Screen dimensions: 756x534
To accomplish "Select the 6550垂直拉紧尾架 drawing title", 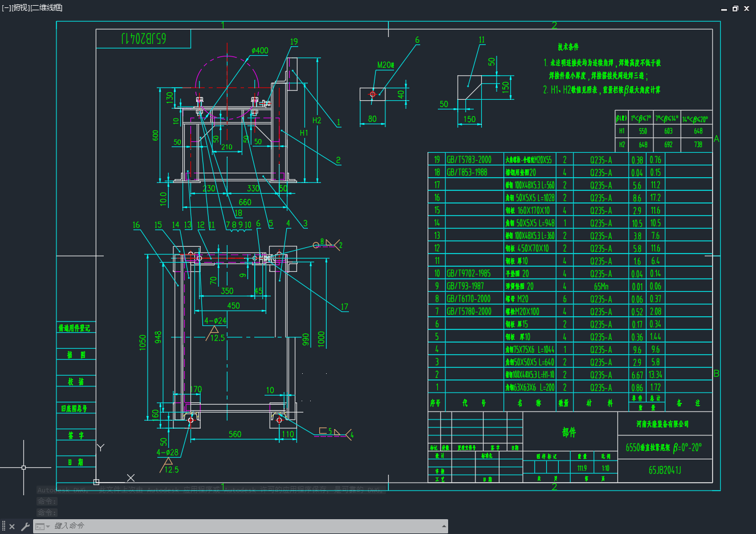I will [x=664, y=447].
